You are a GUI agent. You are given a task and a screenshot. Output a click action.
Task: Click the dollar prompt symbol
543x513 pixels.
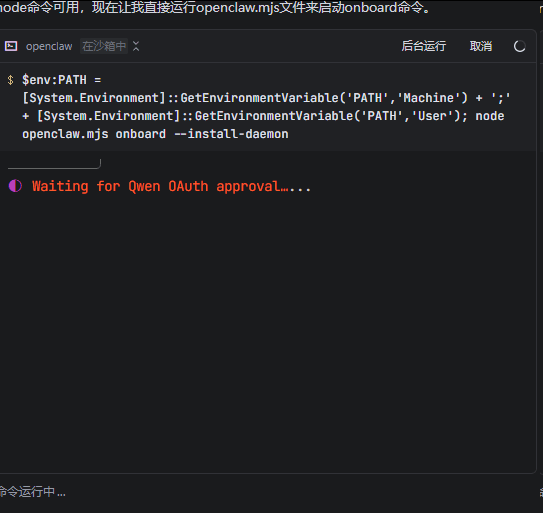(x=10, y=80)
